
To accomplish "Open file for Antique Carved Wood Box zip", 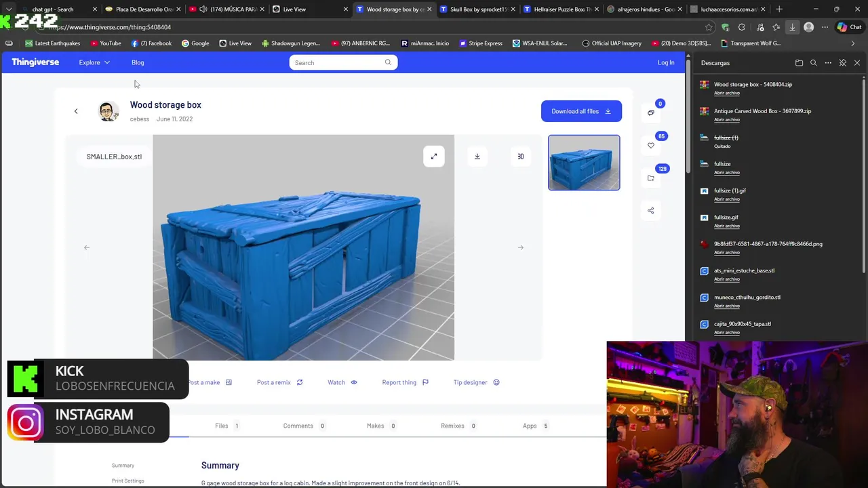I will tap(727, 119).
